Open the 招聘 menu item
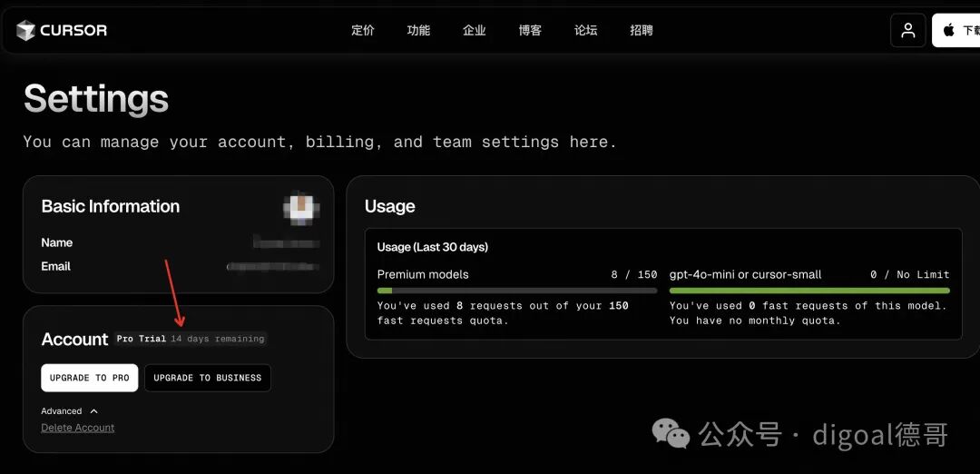This screenshot has width=980, height=474. point(642,30)
